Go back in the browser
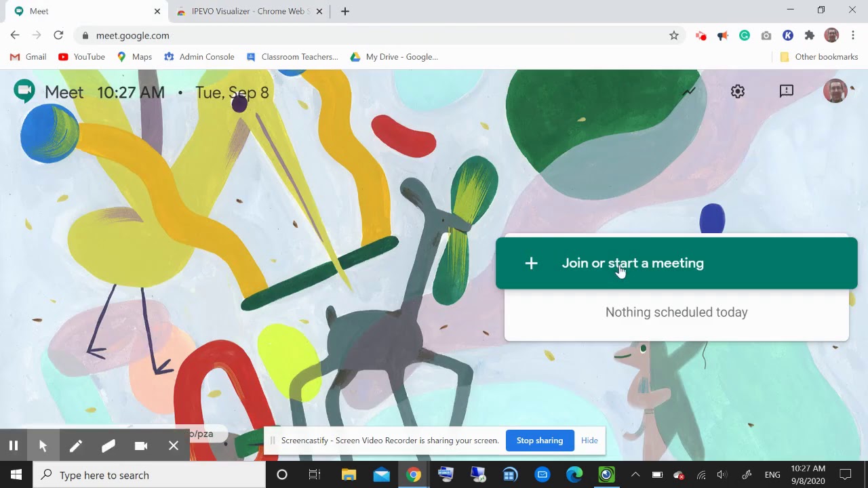Image resolution: width=868 pixels, height=488 pixels. (x=15, y=35)
